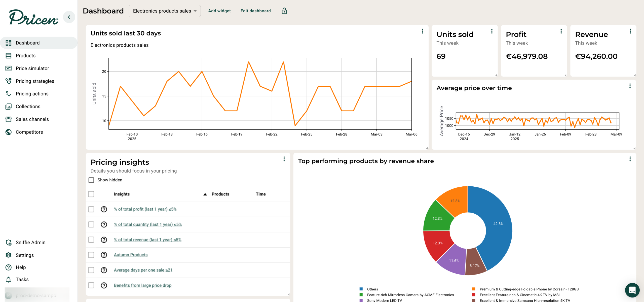Image resolution: width=644 pixels, height=302 pixels.
Task: Enable the Show hidden checkbox
Action: [x=91, y=180]
